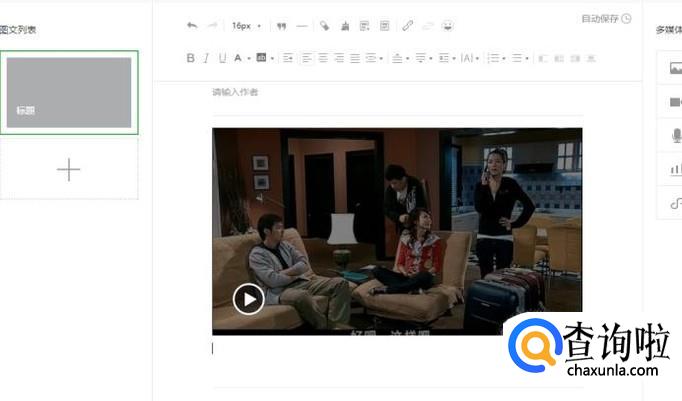
Task: Expand the font color dropdown arrow
Action: 248,58
